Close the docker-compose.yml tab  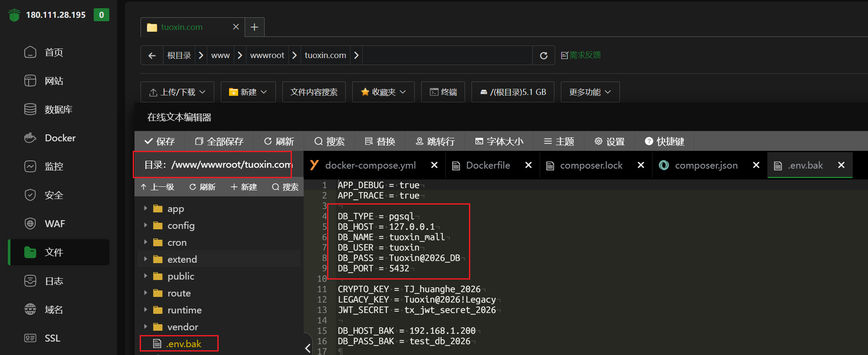434,165
